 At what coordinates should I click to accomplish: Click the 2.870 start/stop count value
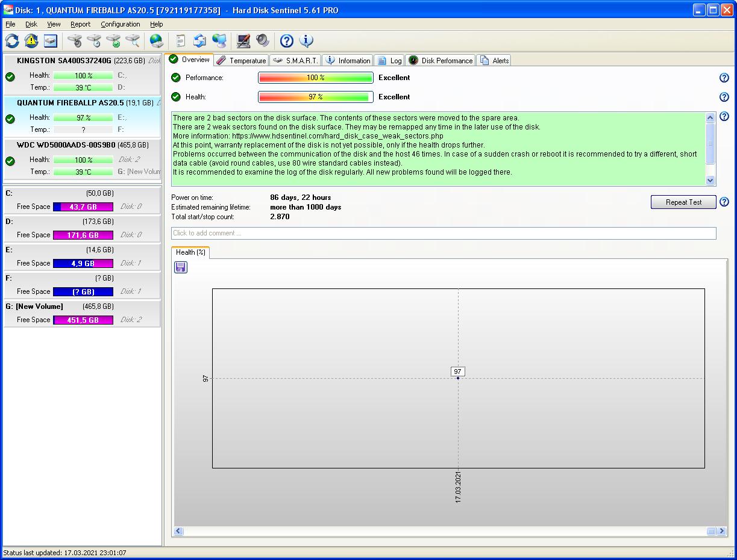pos(280,217)
